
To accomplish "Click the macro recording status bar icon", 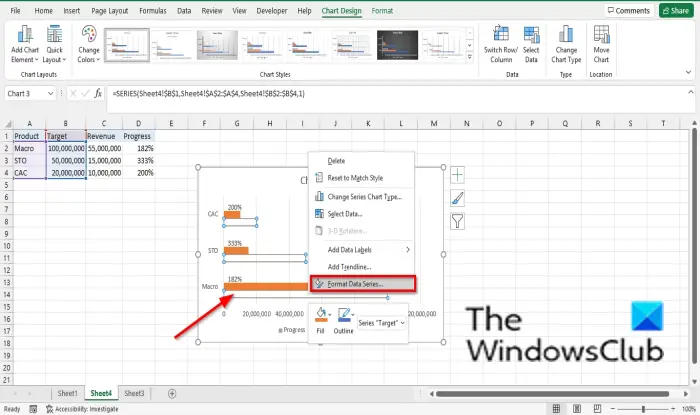I will coord(33,409).
